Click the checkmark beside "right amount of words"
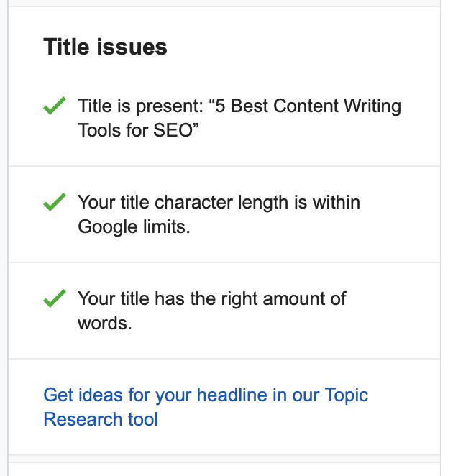This screenshot has width=453, height=476. tap(55, 299)
